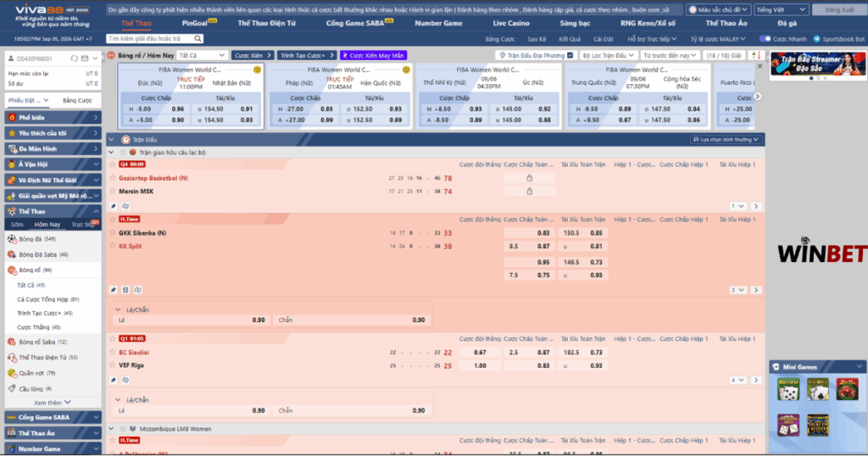
Task: Open the Sao Kê statement link
Action: (537, 39)
